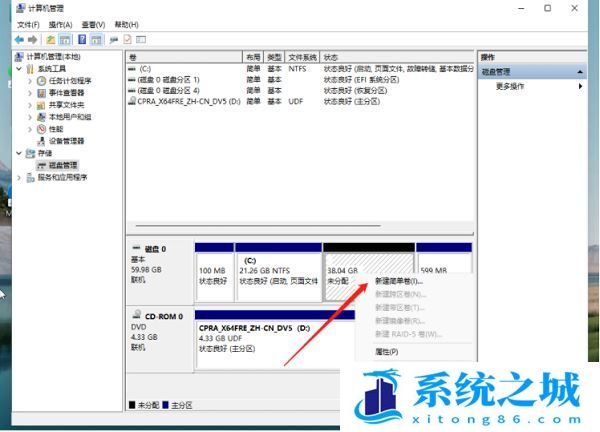600x432 pixels.
Task: Click the Forward arrow toolbar icon
Action: 34,39
